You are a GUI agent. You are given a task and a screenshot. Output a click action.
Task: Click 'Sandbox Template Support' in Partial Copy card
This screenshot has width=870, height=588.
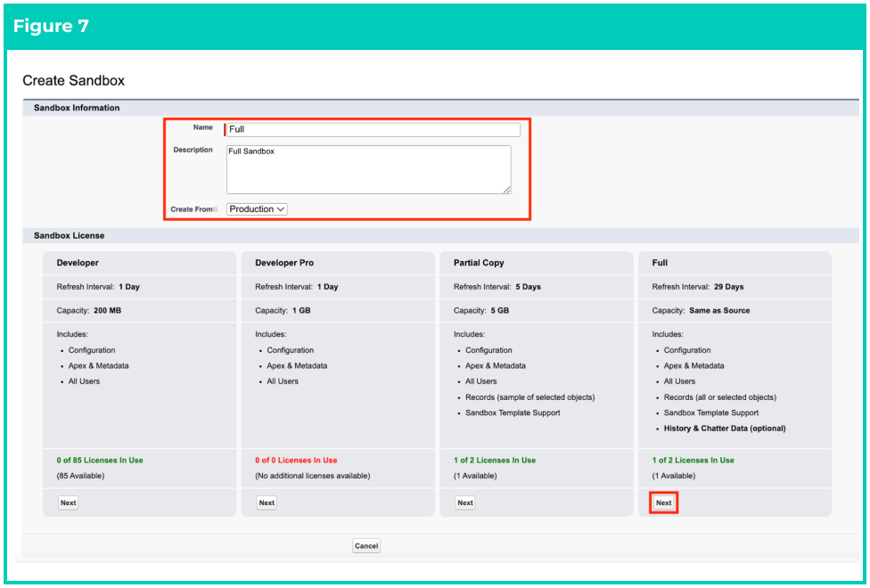(x=513, y=412)
